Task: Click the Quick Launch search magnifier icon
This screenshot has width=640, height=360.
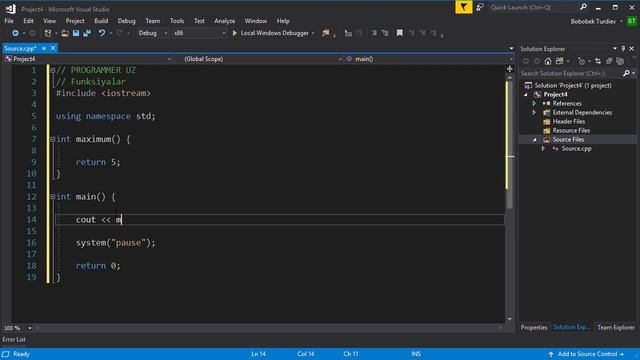Action: [584, 7]
